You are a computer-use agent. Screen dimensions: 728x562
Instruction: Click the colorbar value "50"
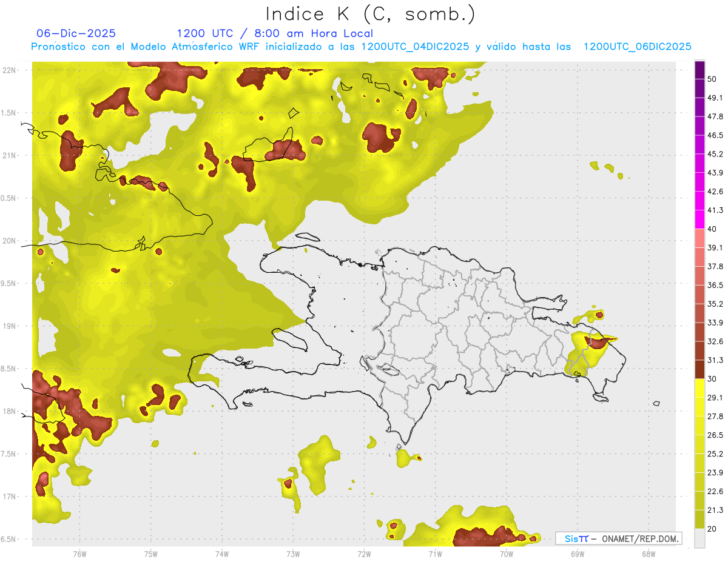[712, 79]
